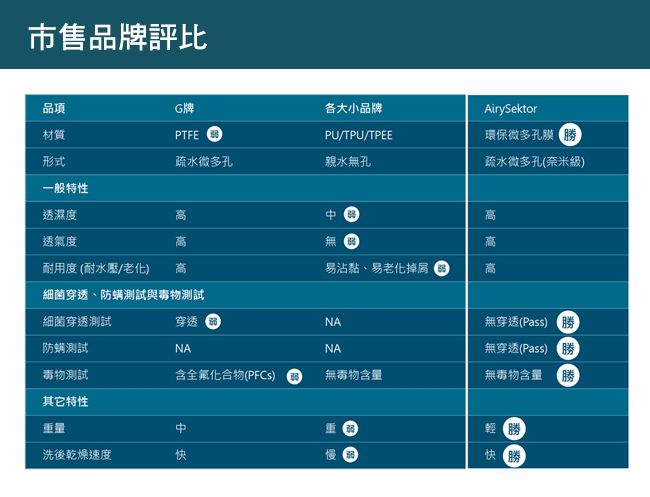
Task: Click the 毒物測試 row label
Action: (x=65, y=375)
